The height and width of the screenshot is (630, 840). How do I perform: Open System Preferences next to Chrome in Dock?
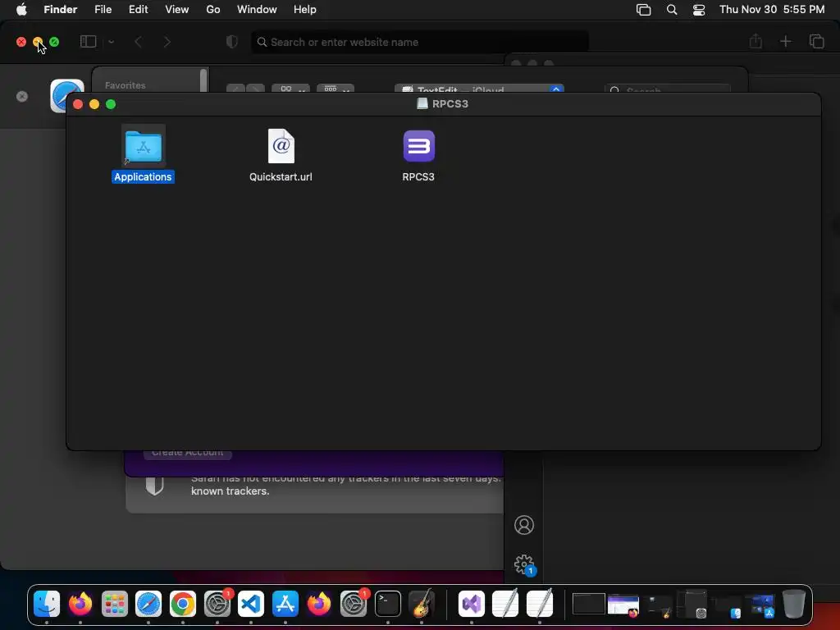click(x=217, y=604)
